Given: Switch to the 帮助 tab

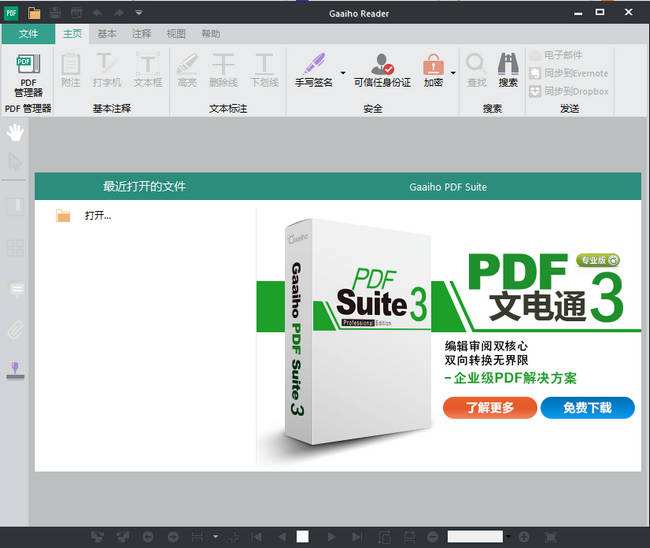Looking at the screenshot, I should coord(211,34).
